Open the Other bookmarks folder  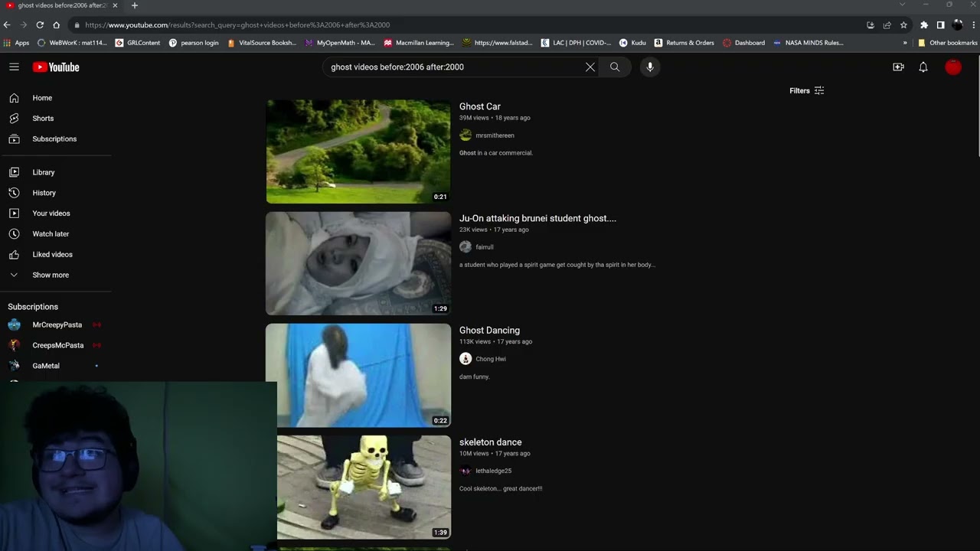click(947, 43)
